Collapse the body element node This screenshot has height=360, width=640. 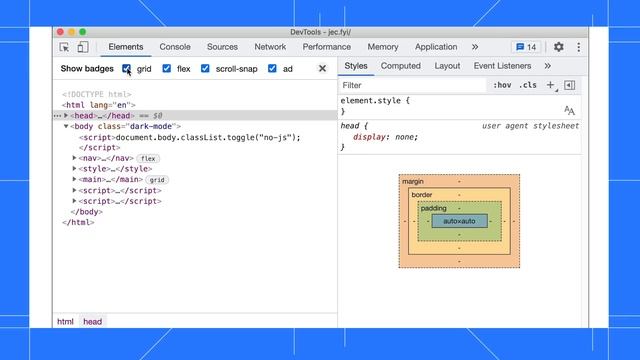click(x=66, y=126)
